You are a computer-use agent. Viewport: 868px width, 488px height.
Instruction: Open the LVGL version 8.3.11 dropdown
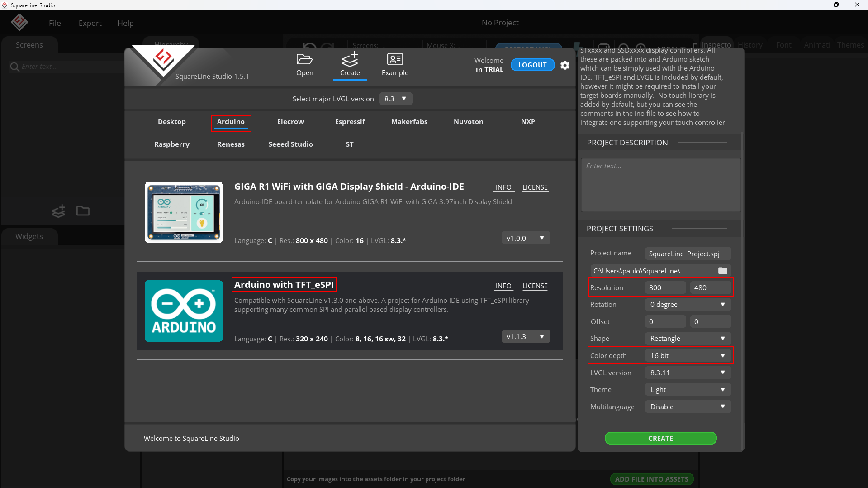click(688, 373)
